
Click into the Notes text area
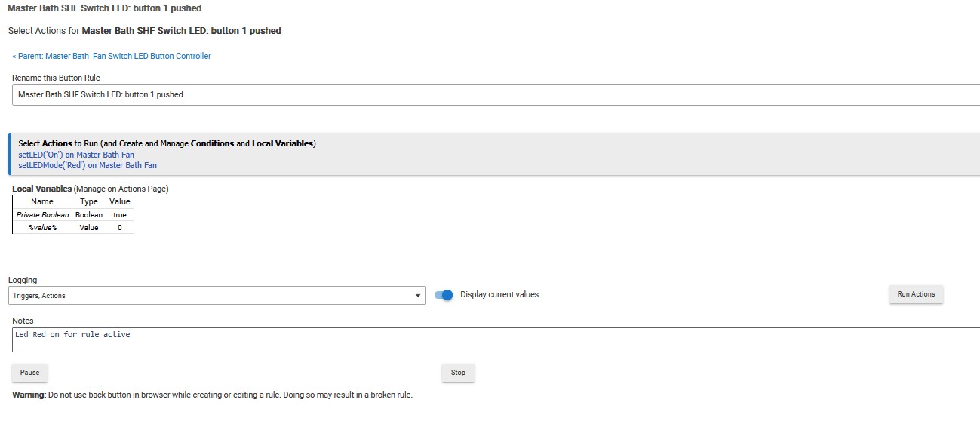[490, 340]
